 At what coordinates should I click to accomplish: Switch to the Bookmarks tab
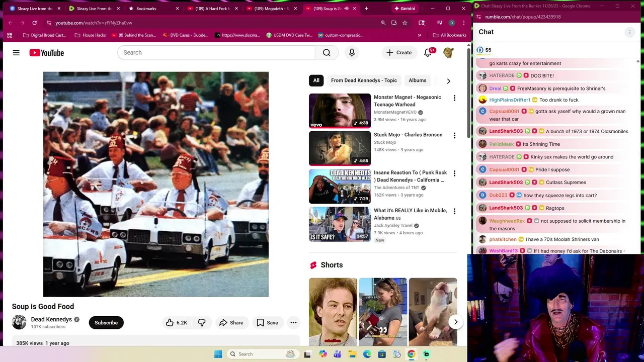[x=153, y=9]
